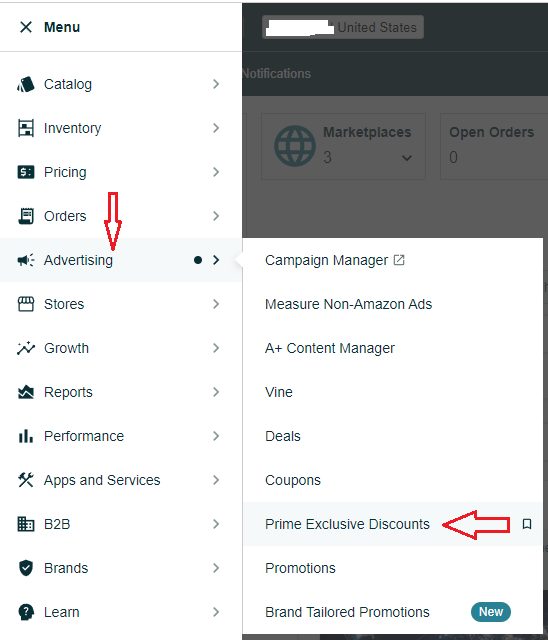This screenshot has height=640, width=548.
Task: Expand the Performance submenu chevron
Action: click(216, 436)
